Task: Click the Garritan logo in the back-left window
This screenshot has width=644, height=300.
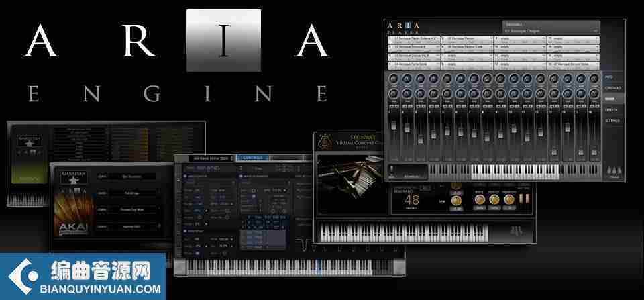Action: pos(30,142)
